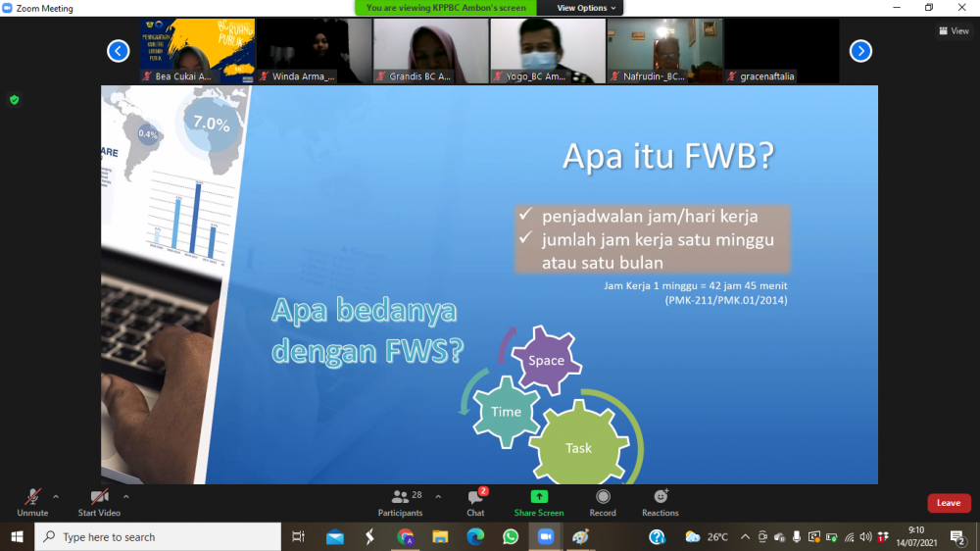Open the Participants panel

[x=400, y=502]
